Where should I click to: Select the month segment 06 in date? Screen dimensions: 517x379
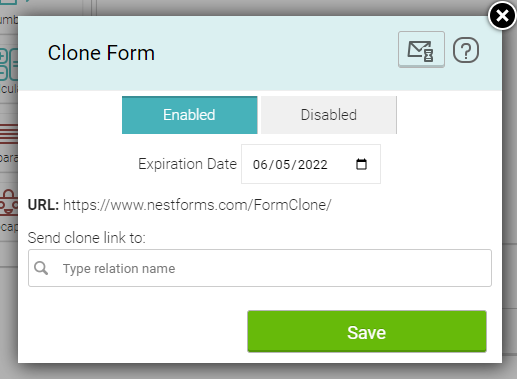260,165
